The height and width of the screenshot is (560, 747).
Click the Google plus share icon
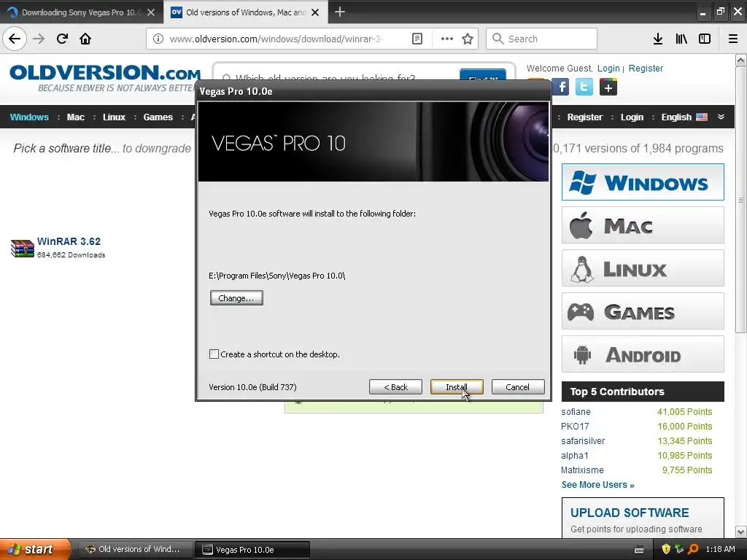pyautogui.click(x=608, y=87)
